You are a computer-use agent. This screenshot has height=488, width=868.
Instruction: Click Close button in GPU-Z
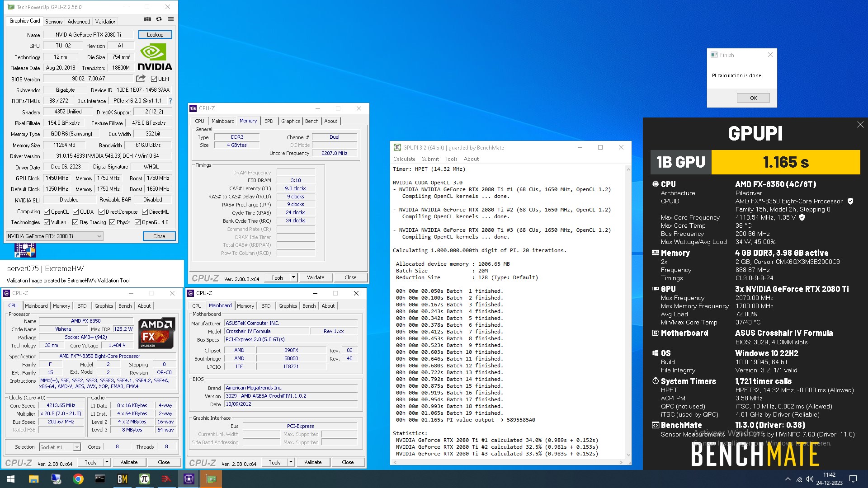(159, 236)
